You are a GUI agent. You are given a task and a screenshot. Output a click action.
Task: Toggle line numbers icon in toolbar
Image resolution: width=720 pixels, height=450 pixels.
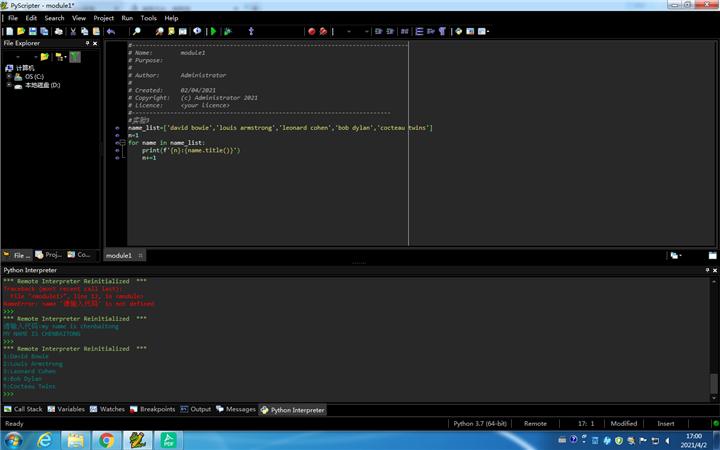(x=419, y=31)
